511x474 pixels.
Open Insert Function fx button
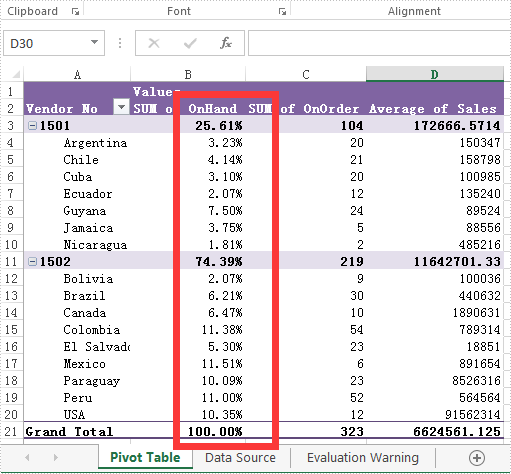[x=226, y=43]
